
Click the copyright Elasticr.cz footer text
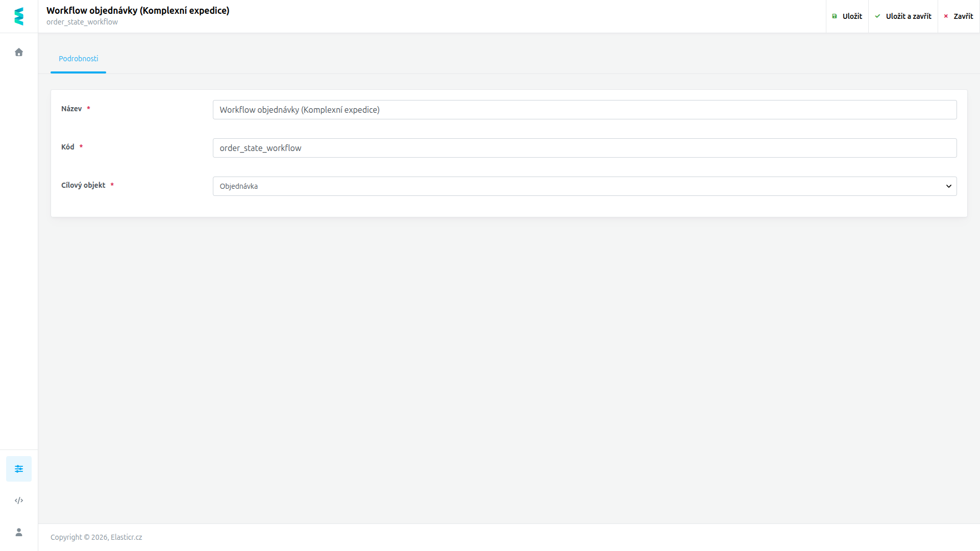click(x=96, y=537)
